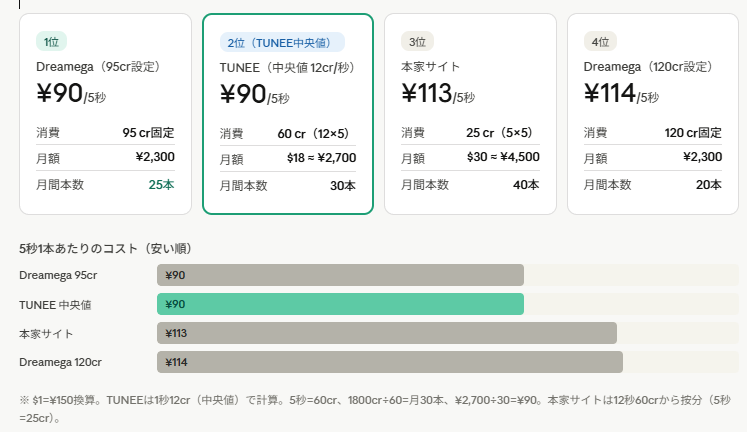Click the Dreamega 120cr chart row label
Screen dimensions: 747x432
[x=61, y=362]
